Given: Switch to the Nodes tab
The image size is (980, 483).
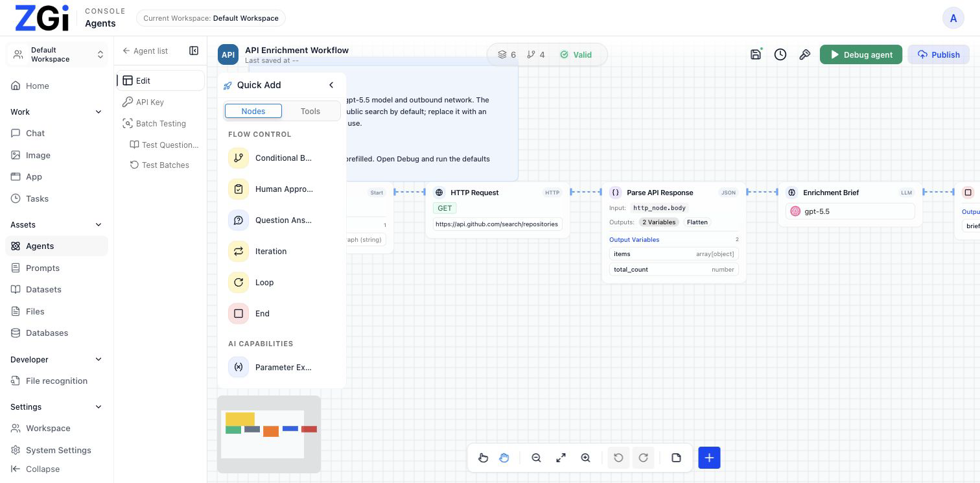Looking at the screenshot, I should tap(253, 111).
